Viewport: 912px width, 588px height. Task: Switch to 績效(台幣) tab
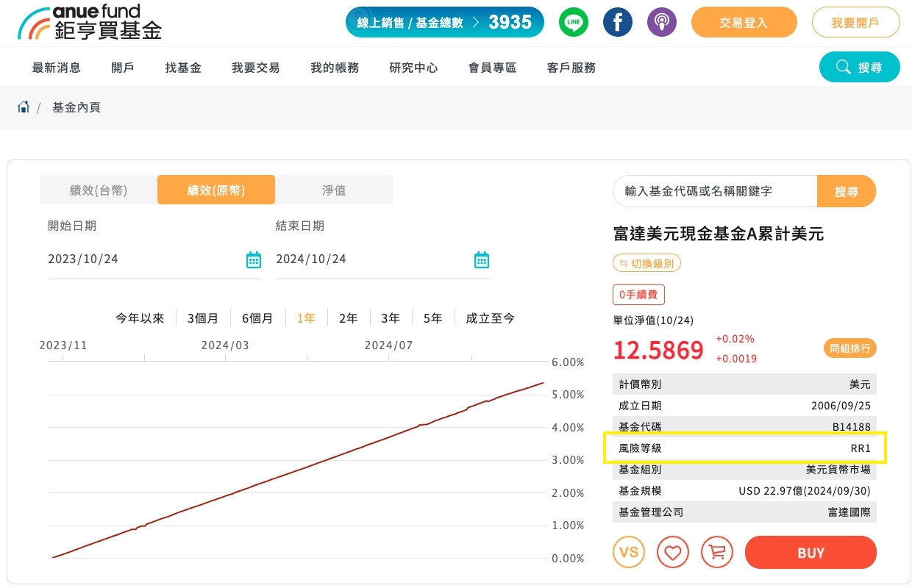coord(99,190)
